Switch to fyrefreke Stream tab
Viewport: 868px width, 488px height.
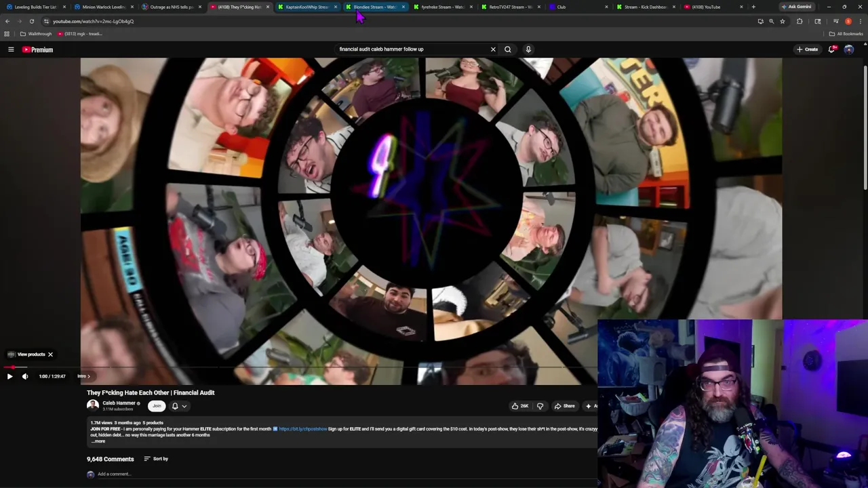[442, 7]
